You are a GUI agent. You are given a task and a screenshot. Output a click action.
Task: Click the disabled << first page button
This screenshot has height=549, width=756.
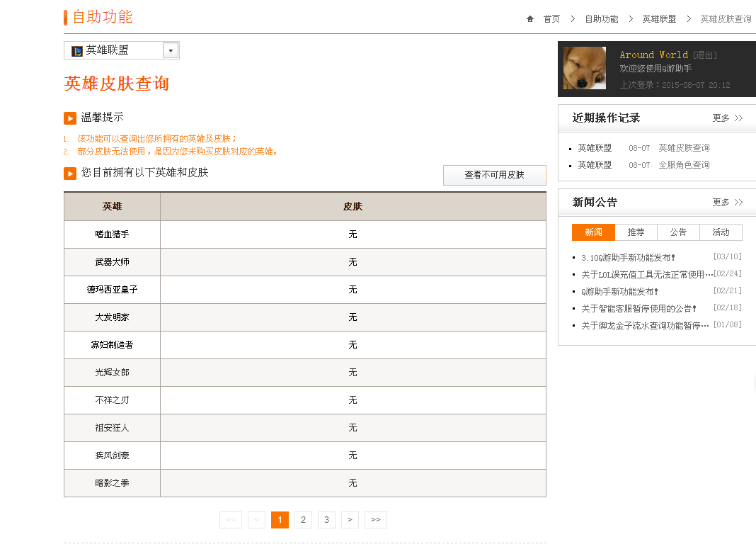click(231, 519)
